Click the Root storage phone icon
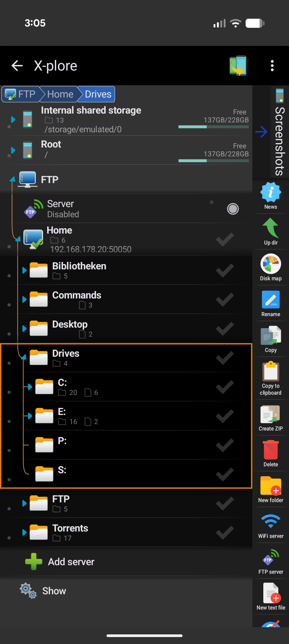 coord(28,150)
